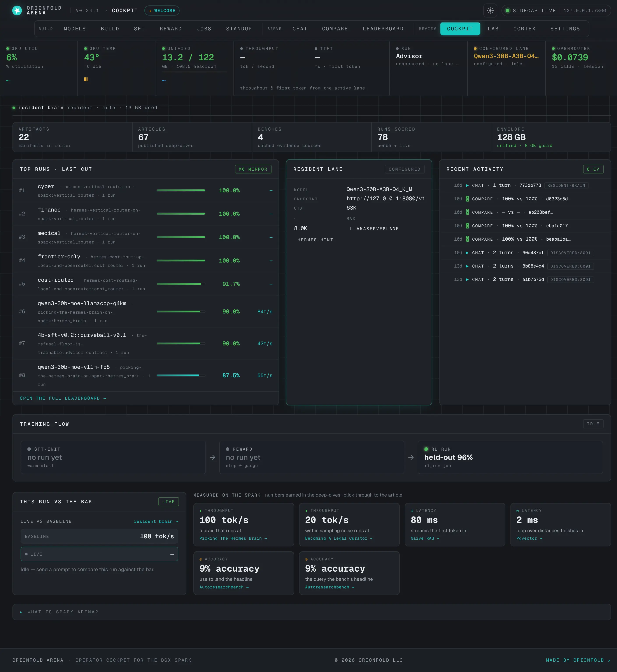Click the GPU Util 6% value

click(x=11, y=57)
